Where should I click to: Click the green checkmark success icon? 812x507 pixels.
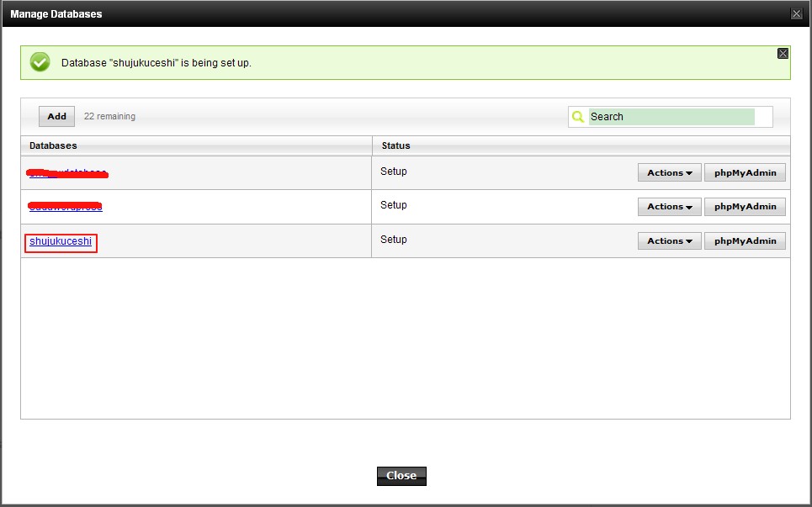coord(40,62)
